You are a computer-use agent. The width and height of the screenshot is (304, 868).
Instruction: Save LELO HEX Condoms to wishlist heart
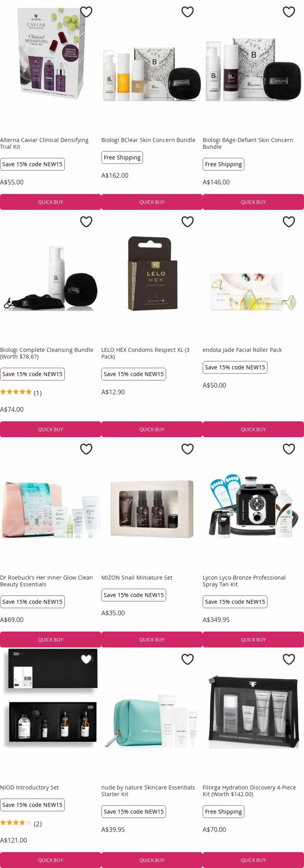[x=187, y=222]
